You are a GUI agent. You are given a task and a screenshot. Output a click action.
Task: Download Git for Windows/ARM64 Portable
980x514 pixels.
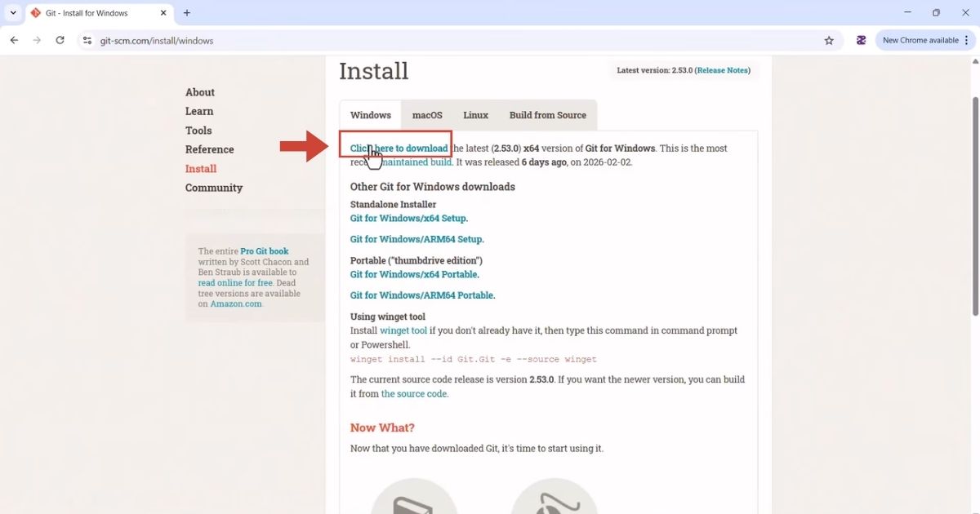[x=422, y=295]
